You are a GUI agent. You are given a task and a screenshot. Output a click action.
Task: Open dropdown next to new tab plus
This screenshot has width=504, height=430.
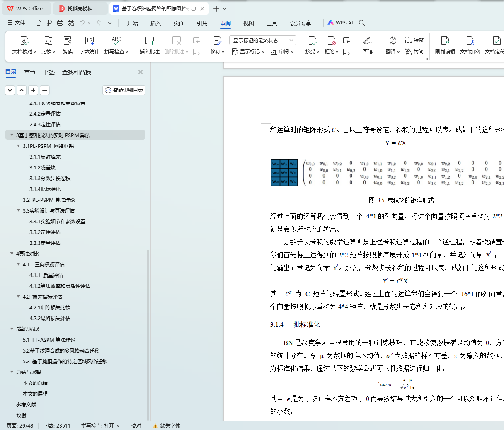click(225, 9)
